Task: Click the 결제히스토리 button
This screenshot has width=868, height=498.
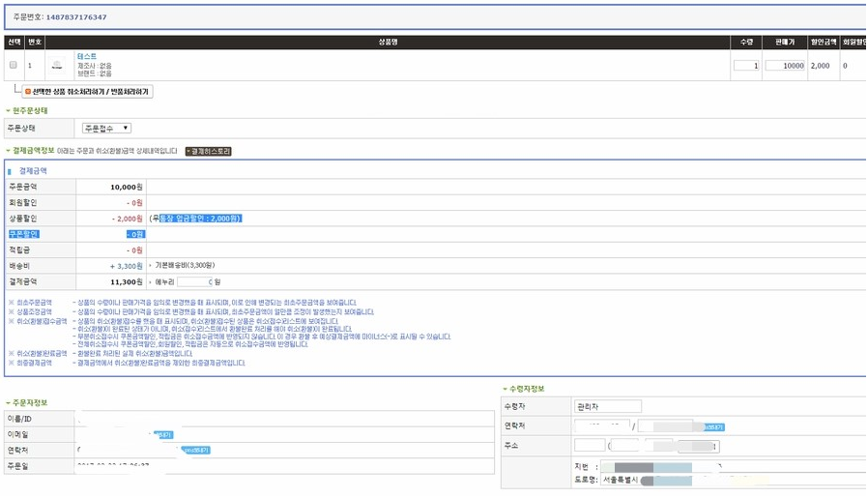Action: 208,151
